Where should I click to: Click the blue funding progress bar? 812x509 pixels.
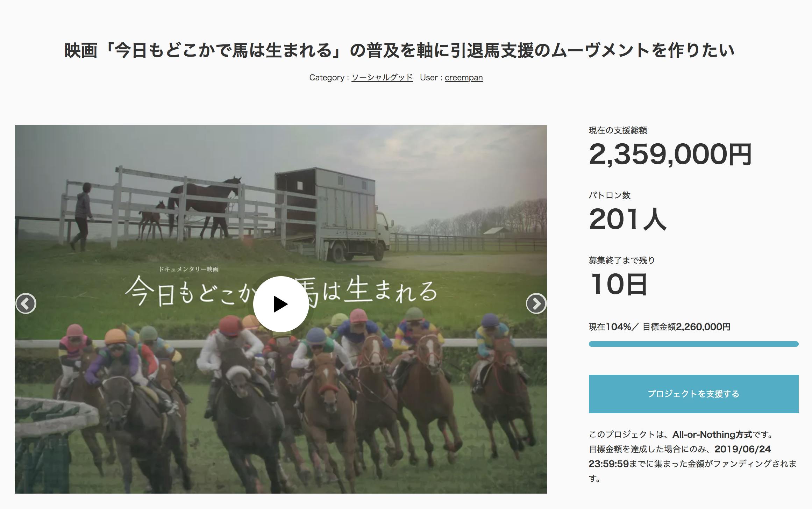693,344
